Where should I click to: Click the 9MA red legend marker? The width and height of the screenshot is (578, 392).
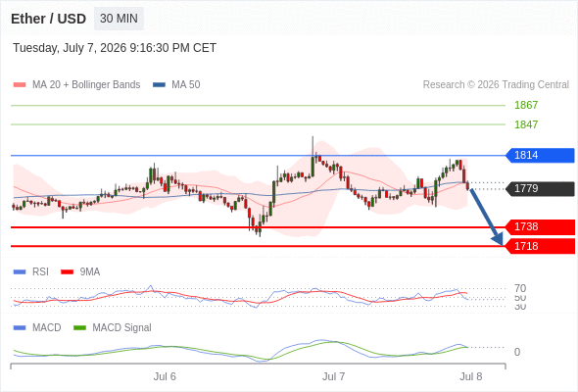point(67,272)
